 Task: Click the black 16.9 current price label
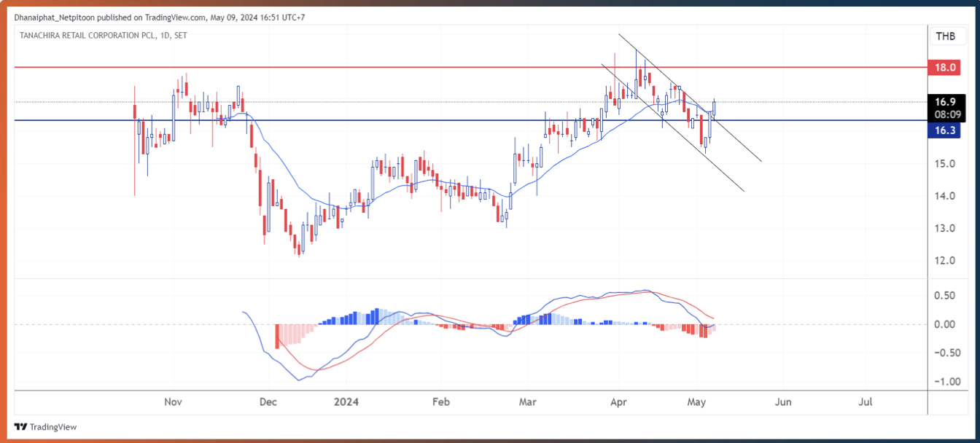946,102
